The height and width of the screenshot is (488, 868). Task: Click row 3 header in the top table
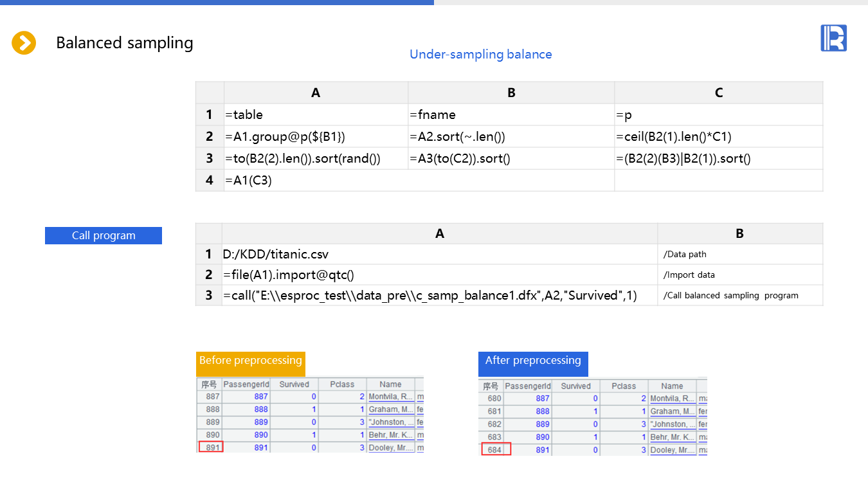pos(210,159)
